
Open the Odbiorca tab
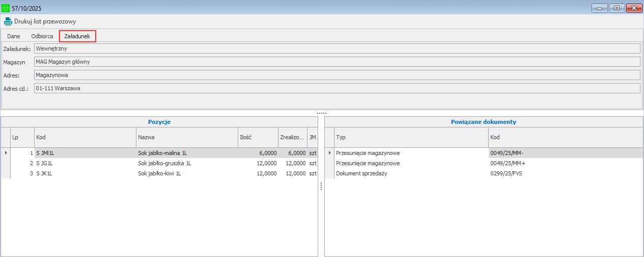(x=42, y=36)
